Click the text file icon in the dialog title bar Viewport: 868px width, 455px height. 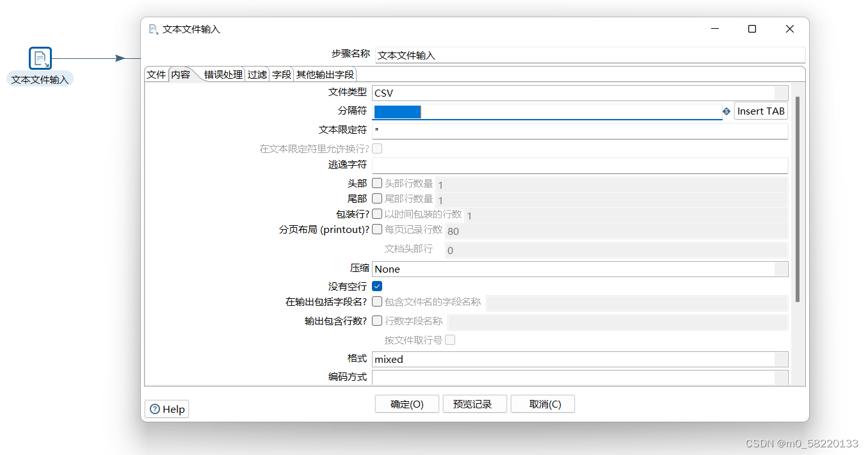click(x=153, y=29)
